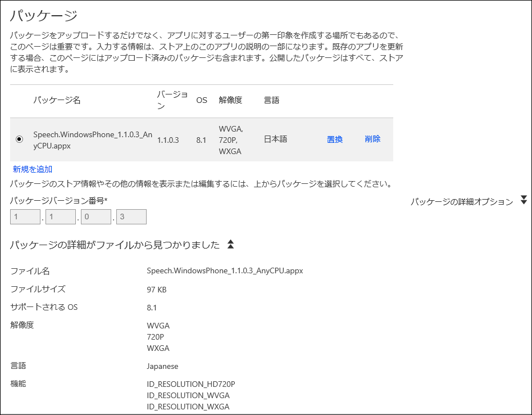Click the 機能 label
532x415 pixels.
click(x=19, y=384)
